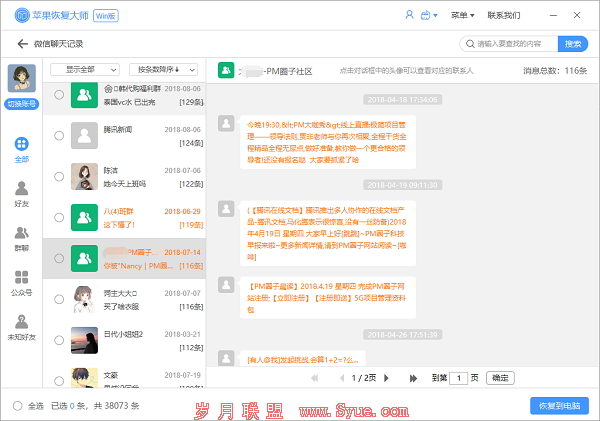Go to first page arrow

315,378
